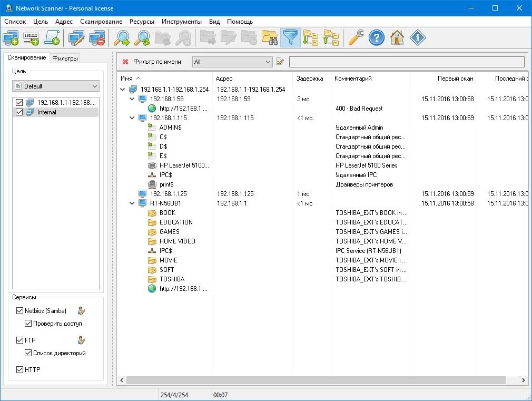Open the Инструменты menu
This screenshot has height=401, width=532.
point(182,22)
